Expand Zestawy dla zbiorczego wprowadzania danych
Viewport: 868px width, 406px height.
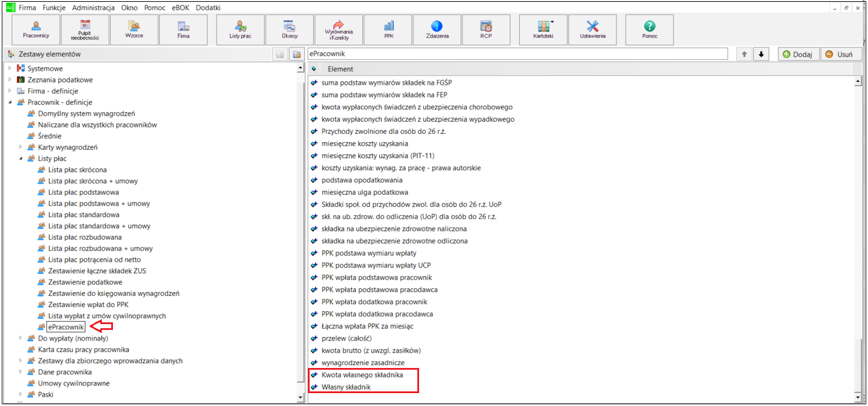click(20, 360)
